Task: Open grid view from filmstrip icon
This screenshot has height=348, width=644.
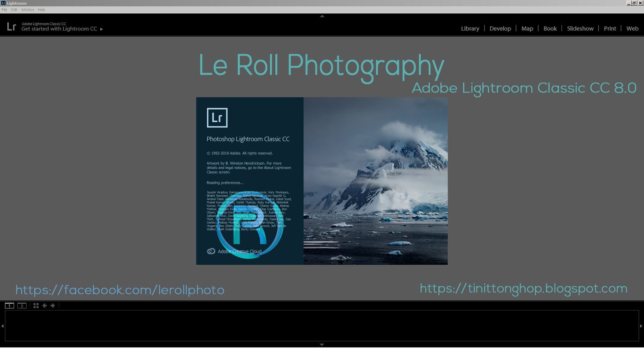Action: [x=36, y=306]
